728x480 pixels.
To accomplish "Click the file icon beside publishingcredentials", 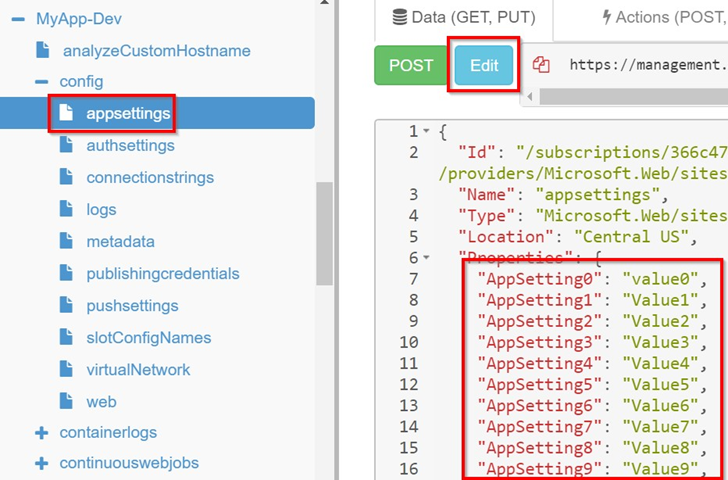I will point(66,274).
